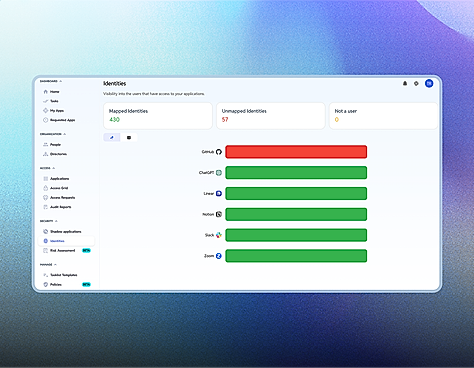Select Identities in the sidebar
The height and width of the screenshot is (368, 474).
(x=66, y=241)
